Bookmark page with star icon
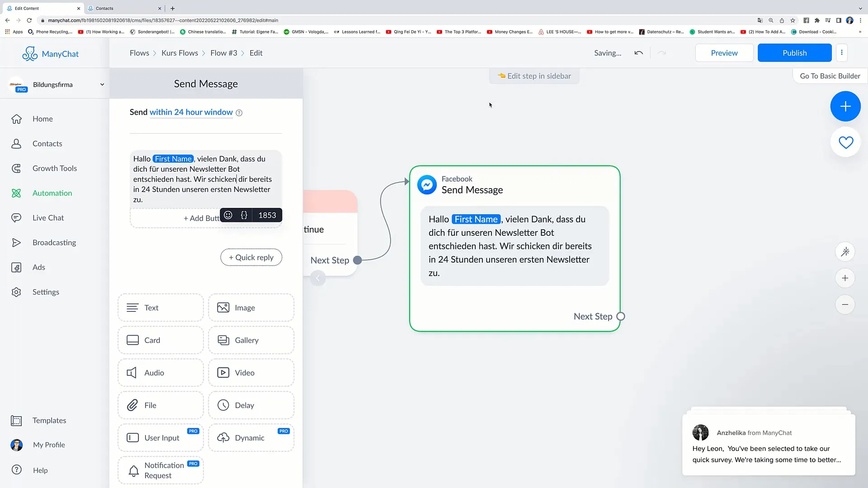Viewport: 868px width, 488px height. coord(793,20)
